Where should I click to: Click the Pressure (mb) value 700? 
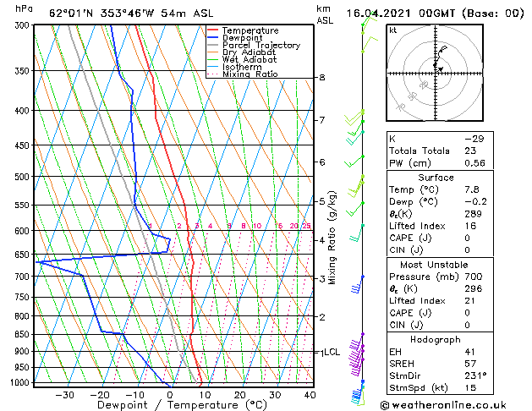(474, 277)
